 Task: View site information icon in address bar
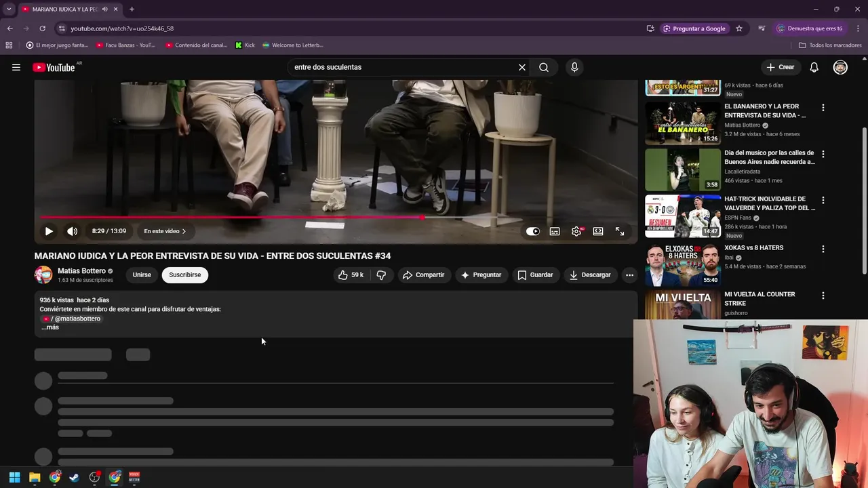[x=62, y=28]
